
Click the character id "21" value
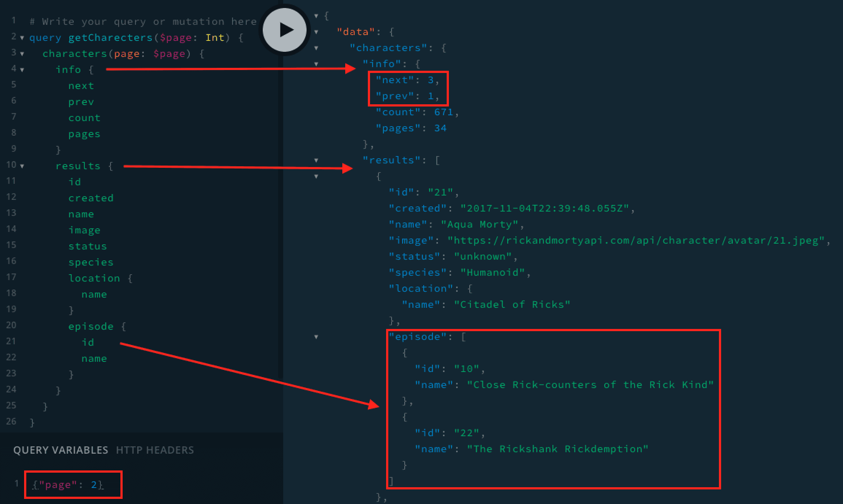(x=441, y=192)
